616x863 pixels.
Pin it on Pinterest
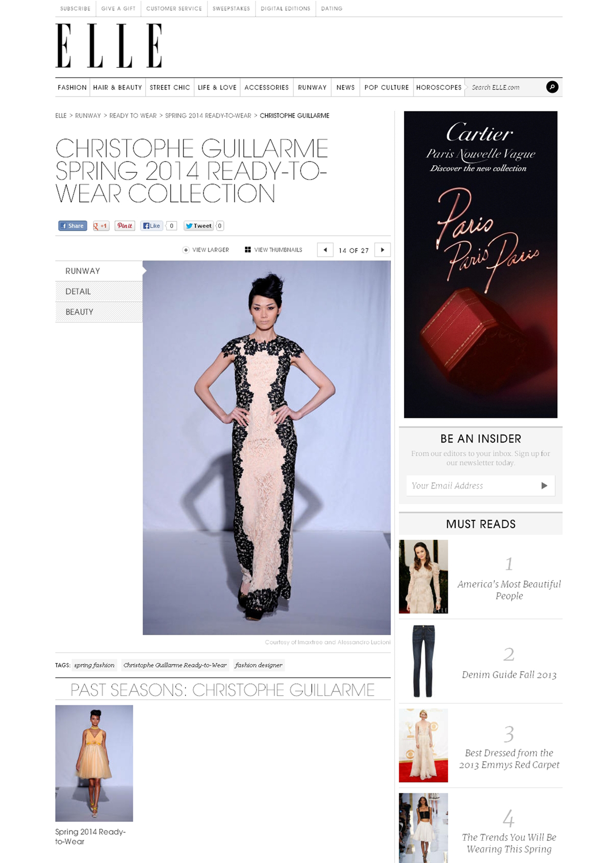pos(125,226)
